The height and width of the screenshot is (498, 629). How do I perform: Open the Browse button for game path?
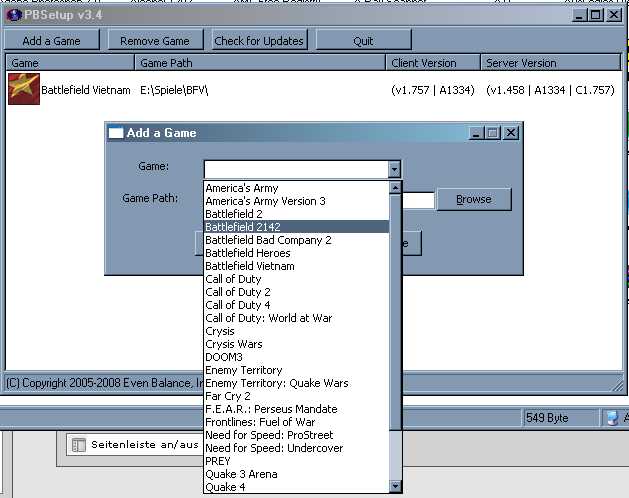coord(473,199)
